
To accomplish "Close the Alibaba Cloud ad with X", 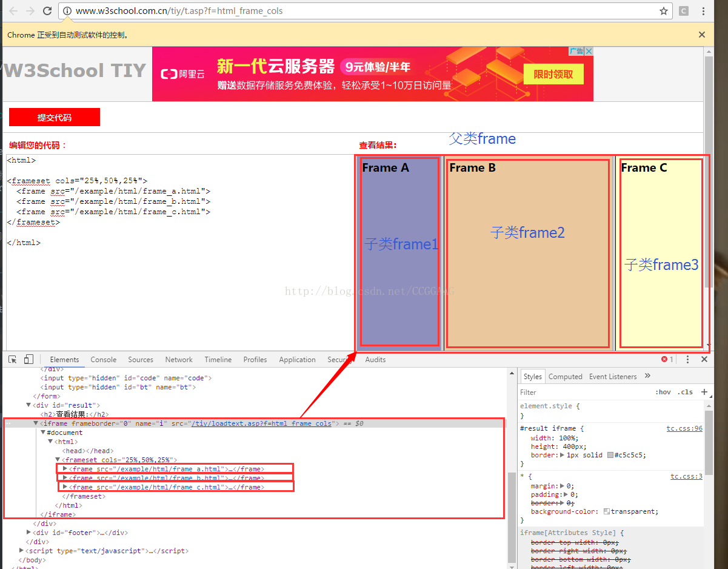I will 589,52.
